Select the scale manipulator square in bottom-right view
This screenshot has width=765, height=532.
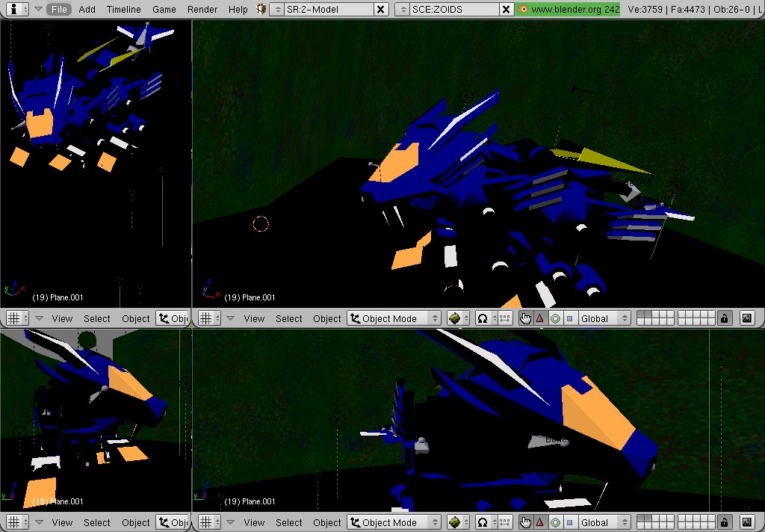coord(569,522)
